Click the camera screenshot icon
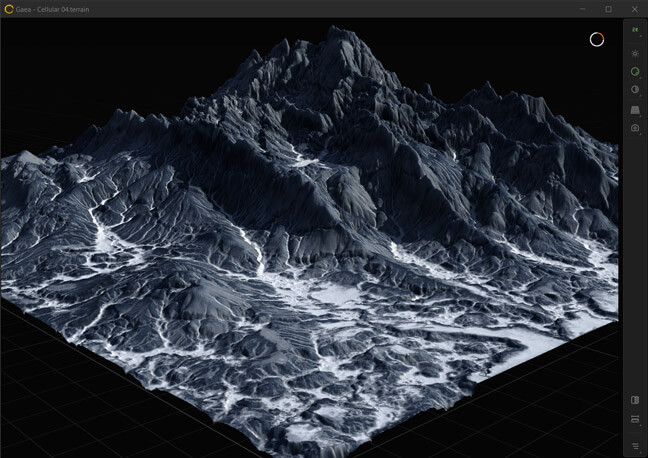Screen dimensions: 648x458 (635, 128)
